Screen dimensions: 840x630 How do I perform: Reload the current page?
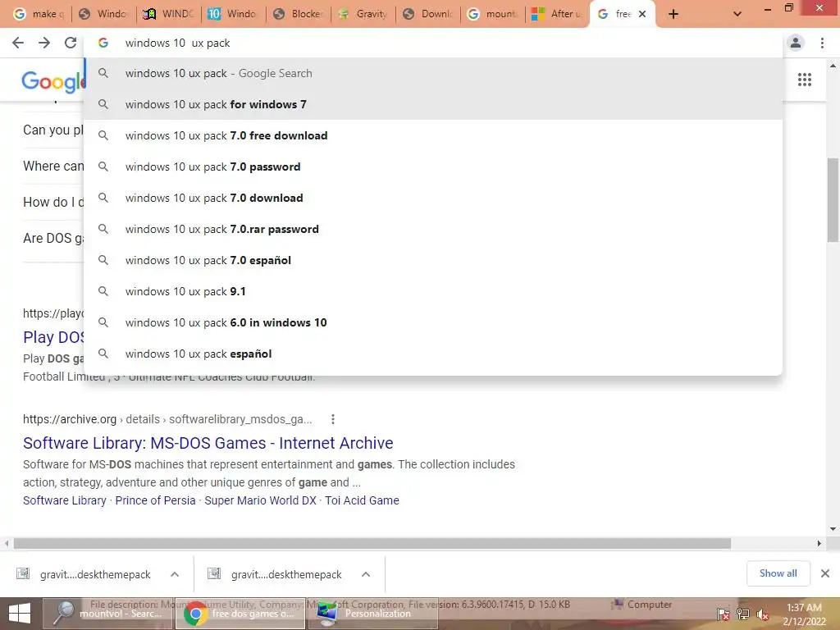(71, 43)
